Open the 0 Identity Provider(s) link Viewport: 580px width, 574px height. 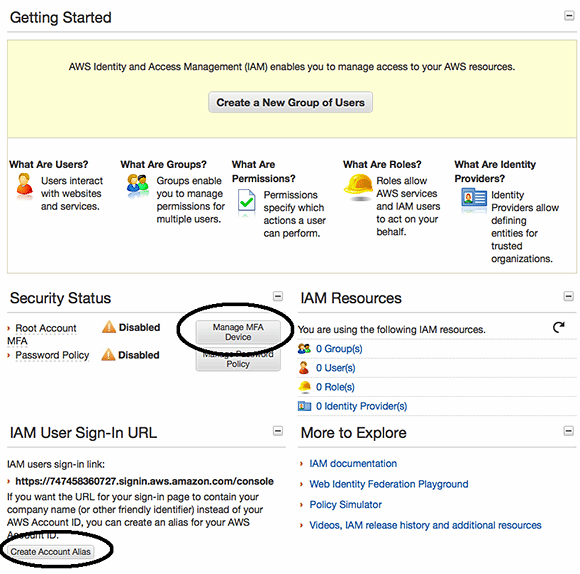point(361,406)
